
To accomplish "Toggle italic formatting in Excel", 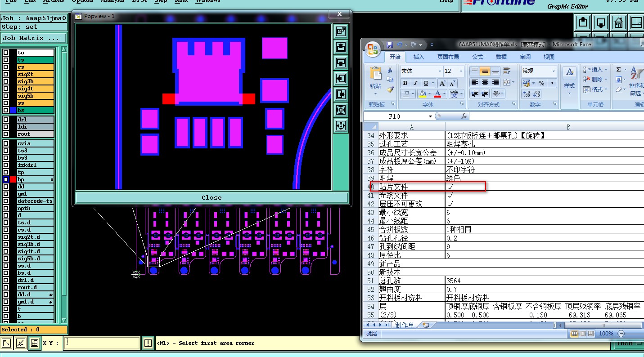I will 415,83.
